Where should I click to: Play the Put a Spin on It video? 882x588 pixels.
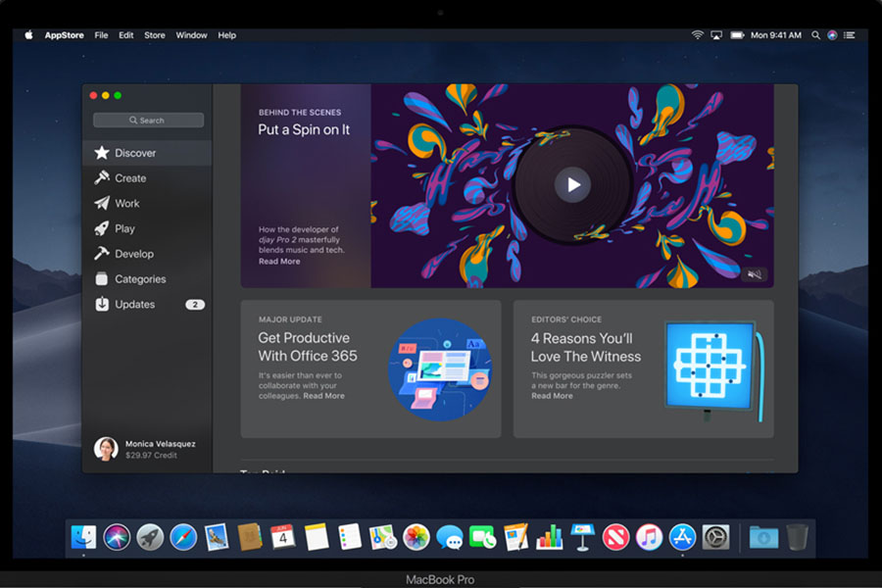coord(572,184)
